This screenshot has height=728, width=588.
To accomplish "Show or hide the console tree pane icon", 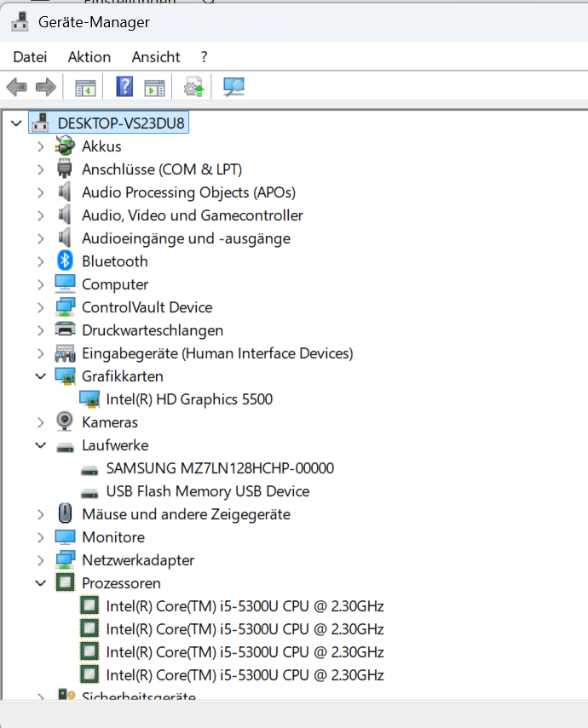I will click(x=85, y=88).
